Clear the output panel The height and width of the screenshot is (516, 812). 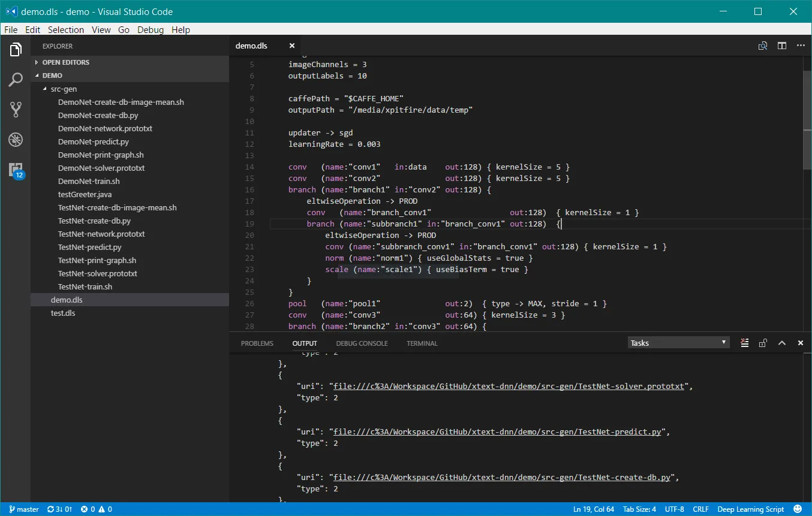pyautogui.click(x=744, y=343)
